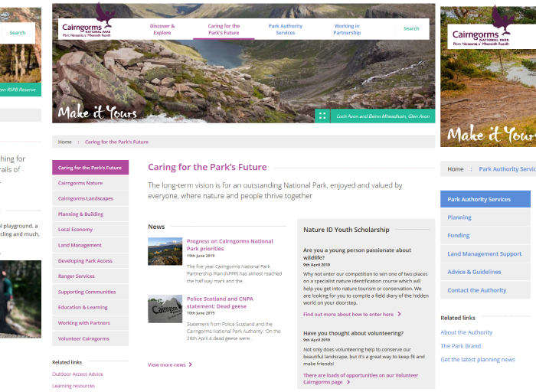Click the gallery grid icon on the banner
This screenshot has width=536, height=392.
tap(322, 116)
